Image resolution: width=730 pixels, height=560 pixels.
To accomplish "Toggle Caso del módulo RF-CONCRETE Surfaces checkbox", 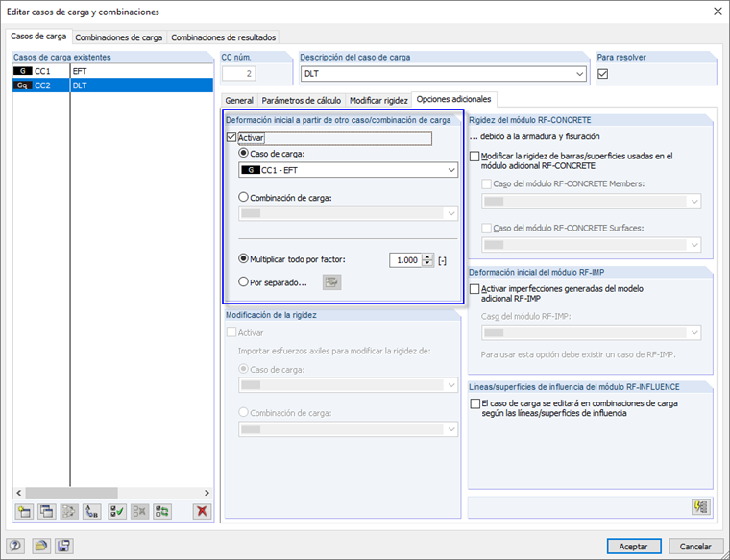I will pyautogui.click(x=487, y=228).
